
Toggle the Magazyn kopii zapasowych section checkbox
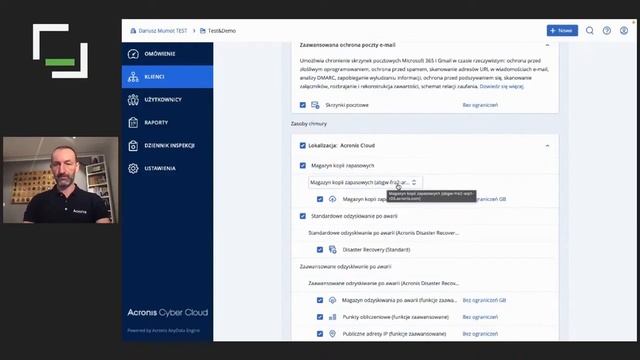point(302,165)
